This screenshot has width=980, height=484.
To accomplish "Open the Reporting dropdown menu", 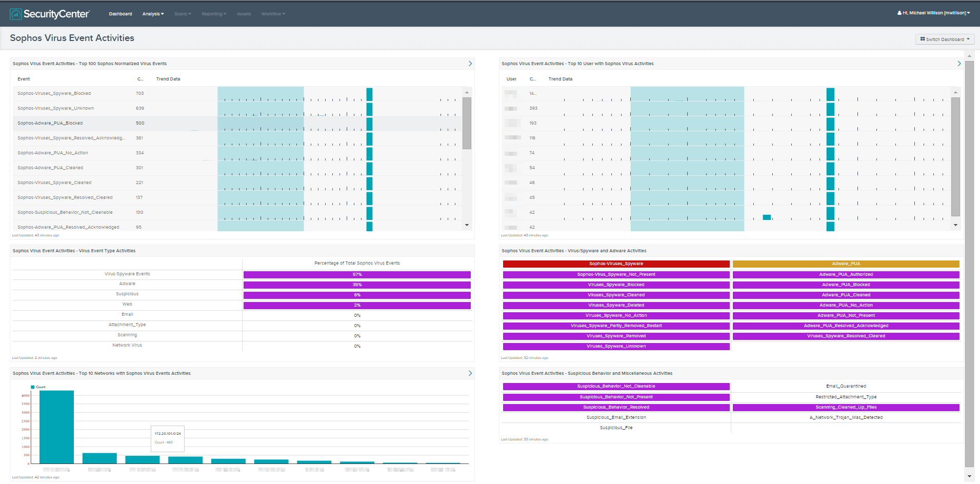I will [214, 14].
